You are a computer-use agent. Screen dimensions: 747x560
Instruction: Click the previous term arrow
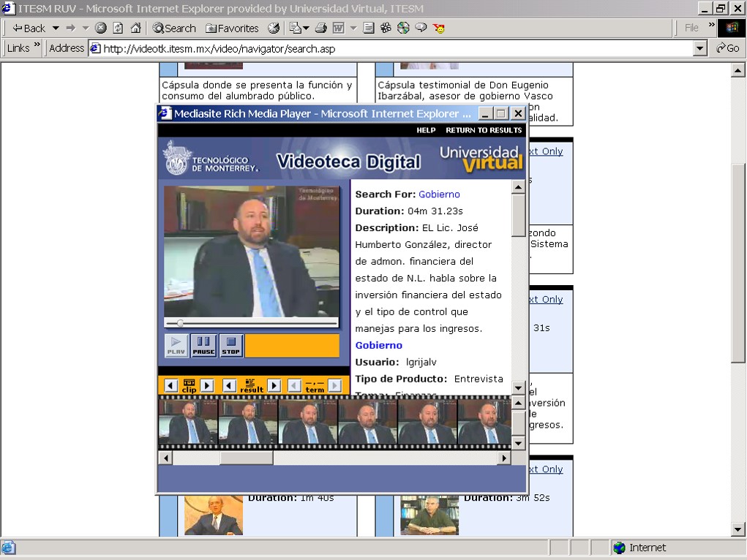point(294,385)
